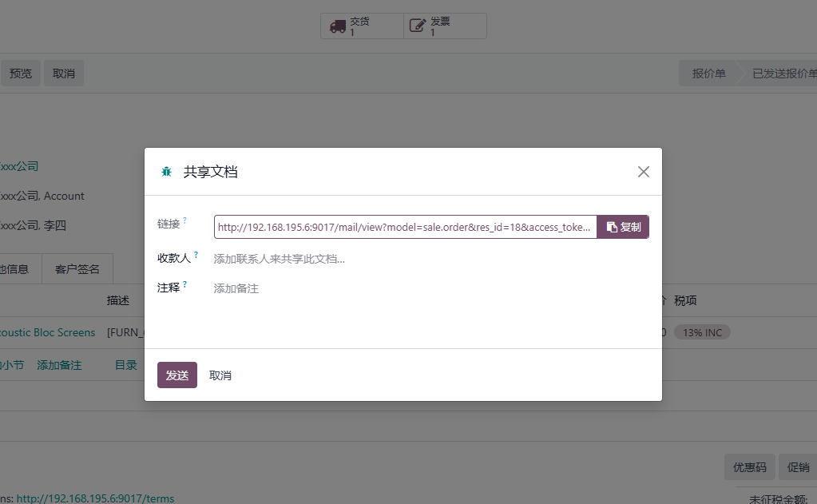The image size is (817, 504).
Task: Open the 交货 delivery stat button
Action: 362,26
